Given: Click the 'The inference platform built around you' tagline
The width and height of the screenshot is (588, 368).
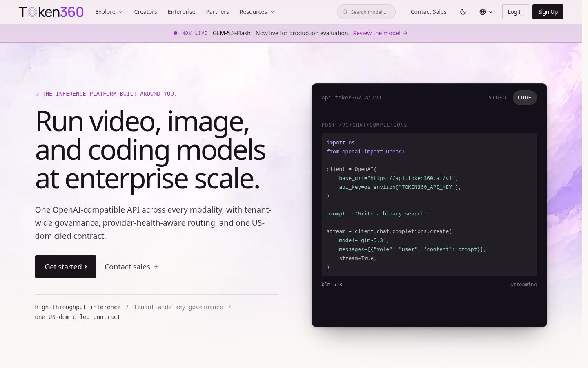Looking at the screenshot, I should coord(109,94).
